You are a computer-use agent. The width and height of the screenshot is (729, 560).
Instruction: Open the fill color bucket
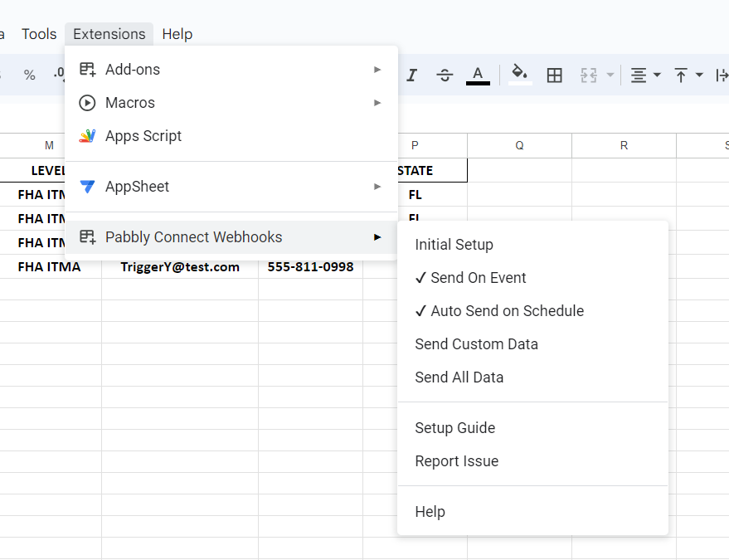pos(520,75)
